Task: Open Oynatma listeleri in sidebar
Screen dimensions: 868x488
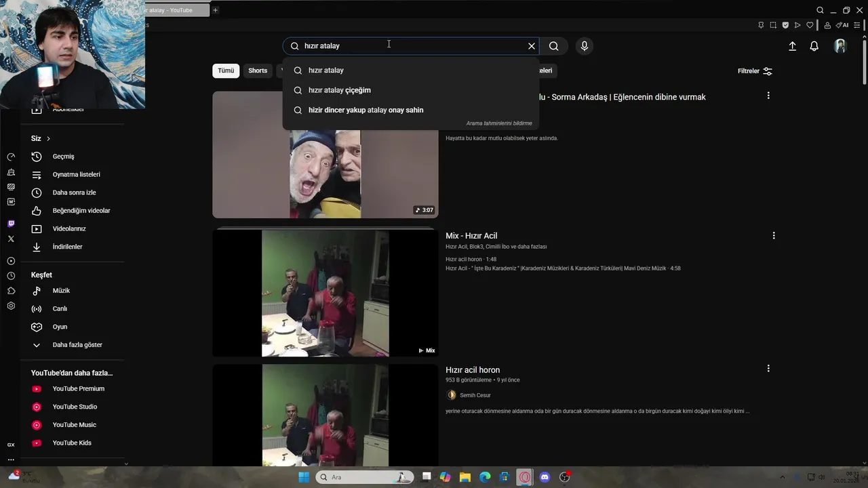Action: point(73,175)
